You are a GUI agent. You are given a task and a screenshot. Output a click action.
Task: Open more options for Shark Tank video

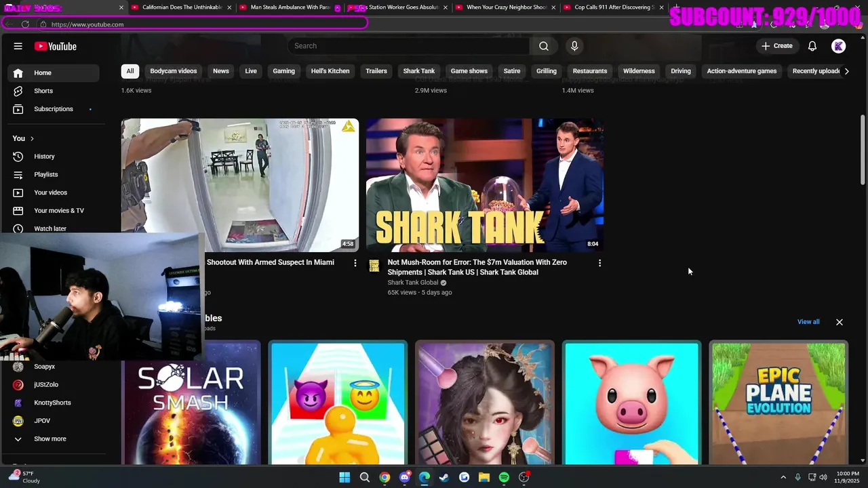pos(599,263)
